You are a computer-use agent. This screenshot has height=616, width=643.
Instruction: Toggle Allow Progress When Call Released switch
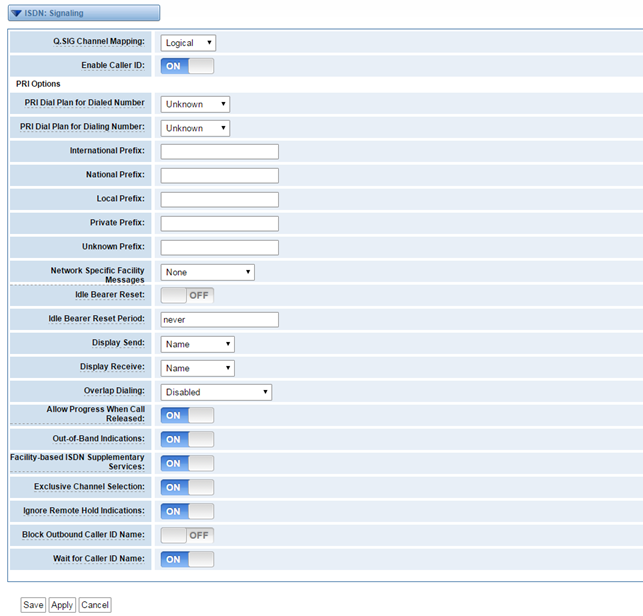pyautogui.click(x=187, y=415)
